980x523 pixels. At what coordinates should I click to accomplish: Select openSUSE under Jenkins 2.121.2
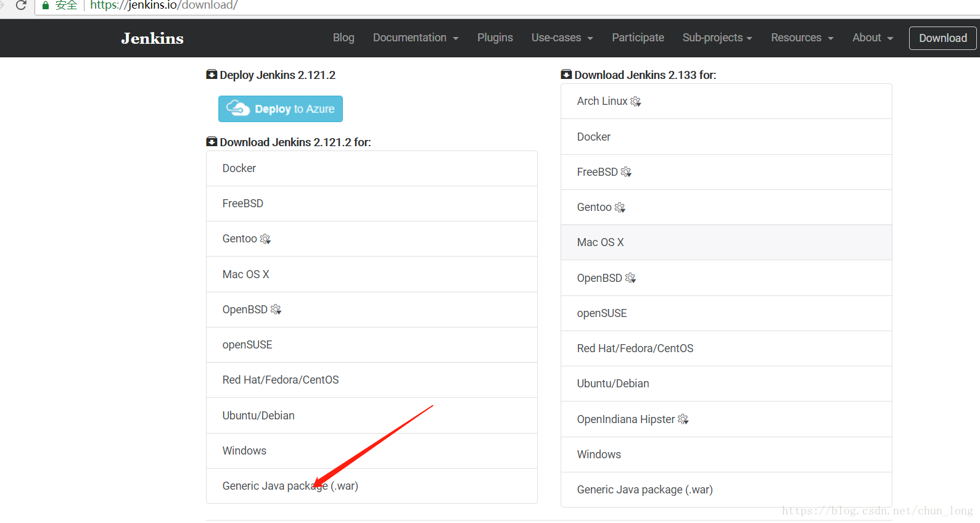coord(372,345)
